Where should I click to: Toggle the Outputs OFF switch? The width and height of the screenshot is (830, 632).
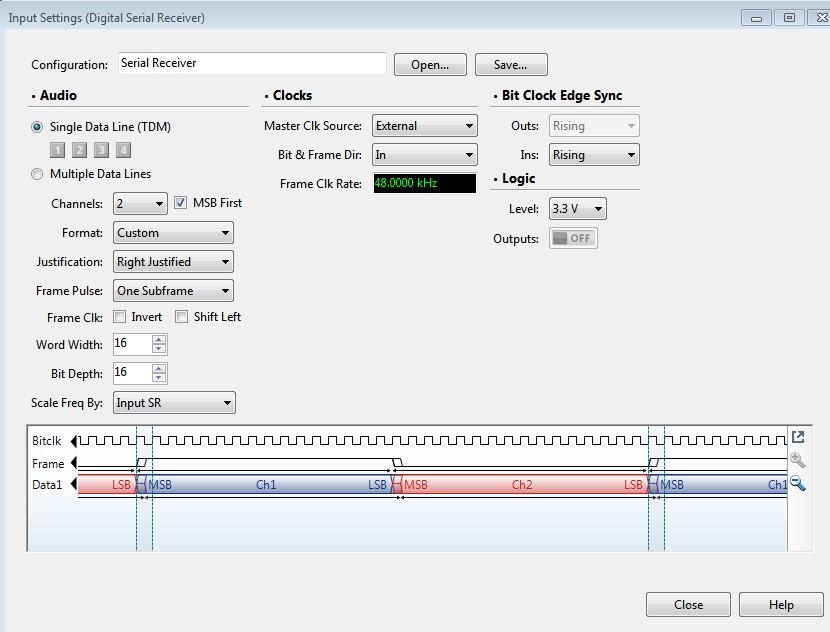(573, 238)
